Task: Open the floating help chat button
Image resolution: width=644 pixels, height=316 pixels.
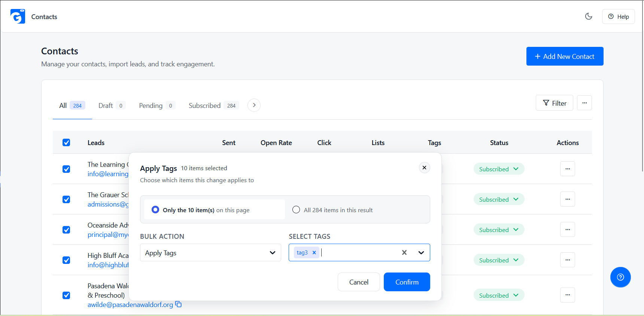Action: click(x=620, y=277)
